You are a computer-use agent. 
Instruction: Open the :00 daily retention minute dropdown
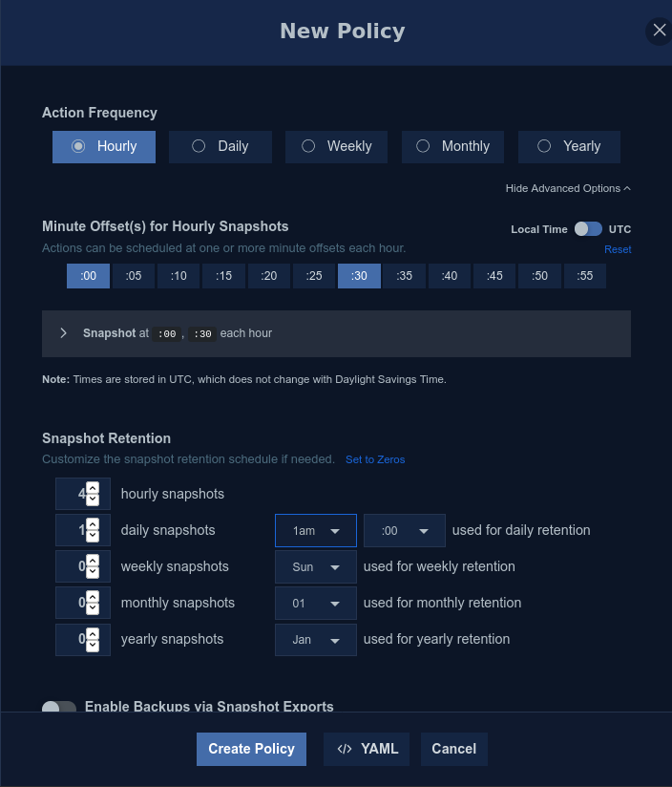click(x=404, y=530)
